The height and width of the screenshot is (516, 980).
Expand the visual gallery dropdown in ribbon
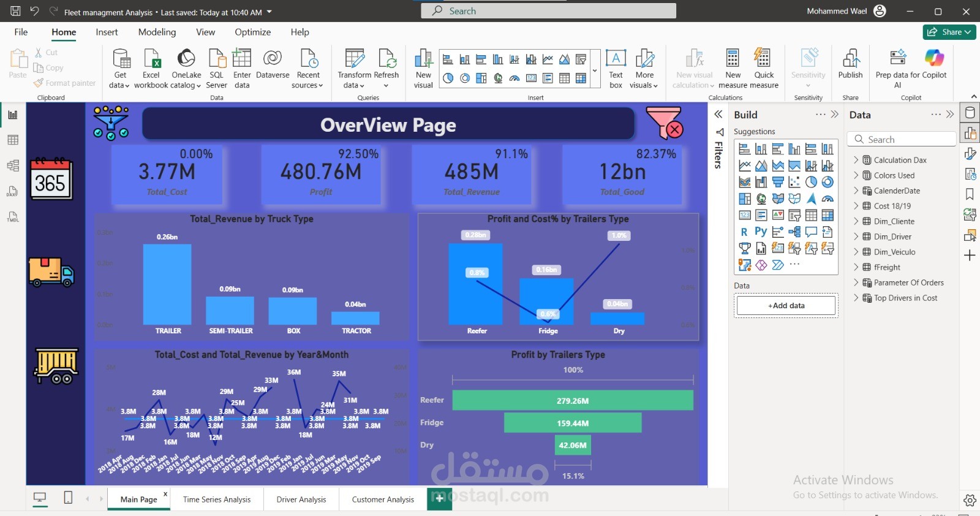coord(594,70)
